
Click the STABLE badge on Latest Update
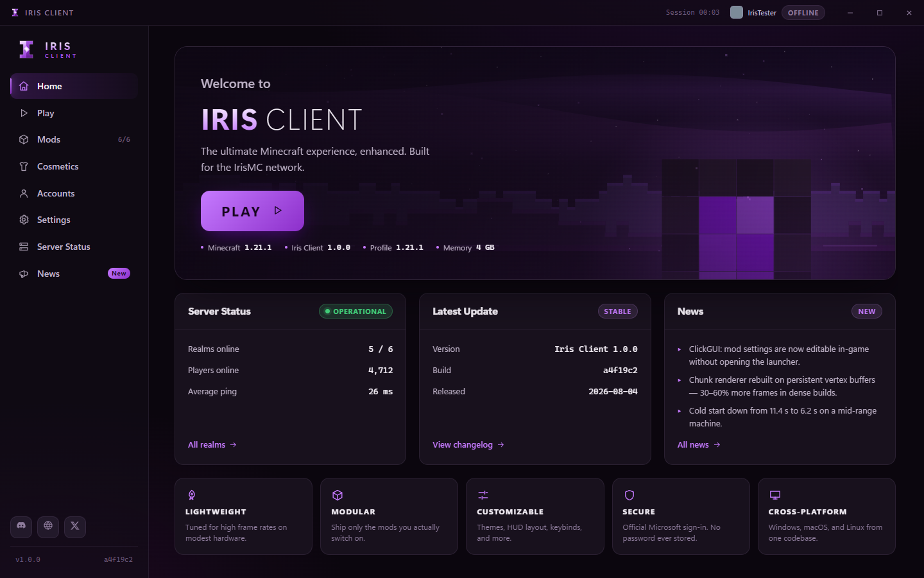coord(618,311)
